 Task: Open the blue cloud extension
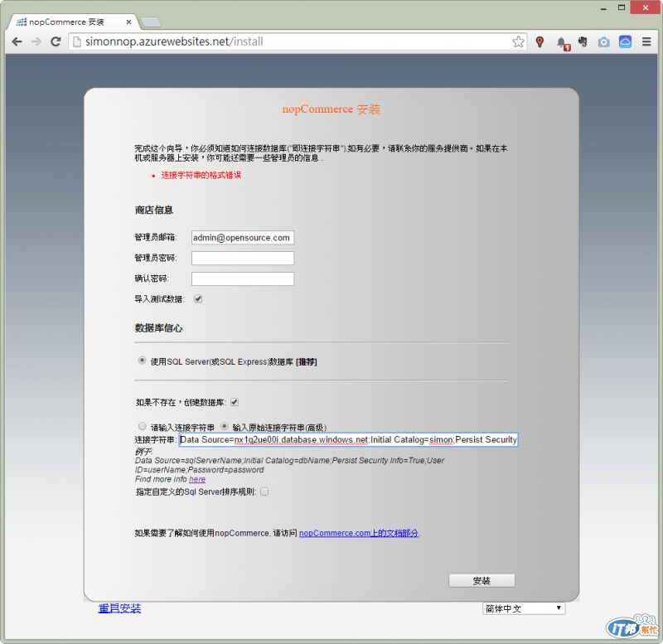pyautogui.click(x=626, y=41)
